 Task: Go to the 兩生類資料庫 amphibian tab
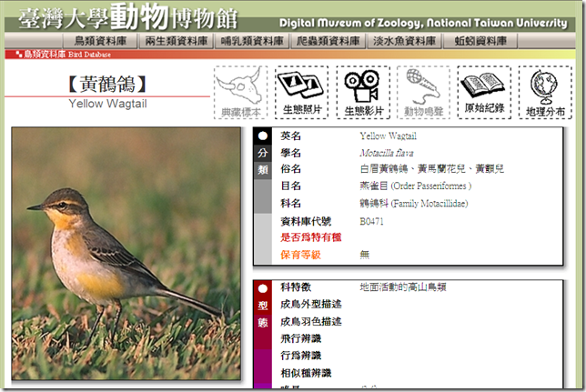tap(176, 41)
